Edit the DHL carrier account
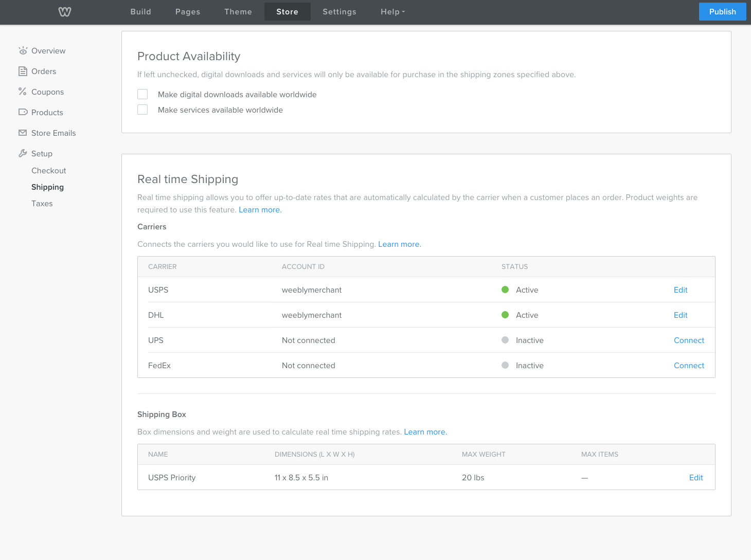Image resolution: width=751 pixels, height=560 pixels. (x=681, y=315)
